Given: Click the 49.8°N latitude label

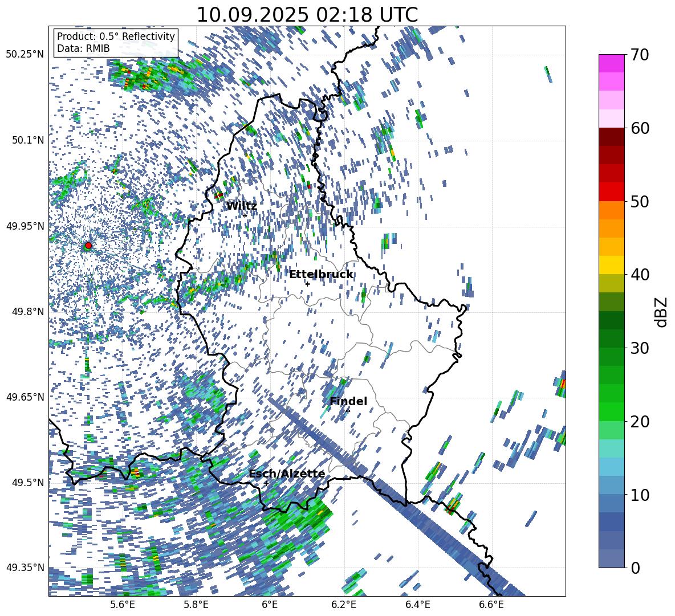Looking at the screenshot, I should tap(27, 312).
